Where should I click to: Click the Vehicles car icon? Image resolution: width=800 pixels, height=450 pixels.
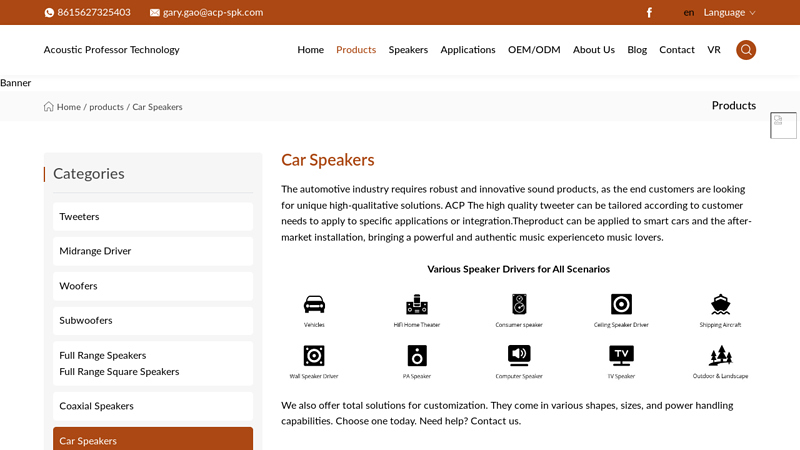click(x=314, y=304)
